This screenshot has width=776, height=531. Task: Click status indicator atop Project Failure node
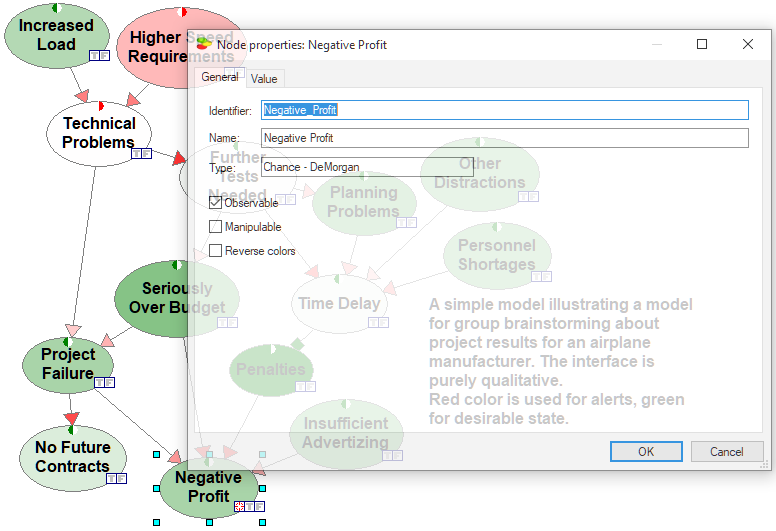[68, 342]
